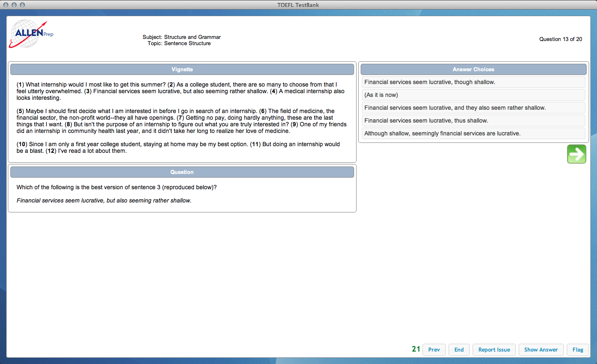Click the End button

click(459, 350)
